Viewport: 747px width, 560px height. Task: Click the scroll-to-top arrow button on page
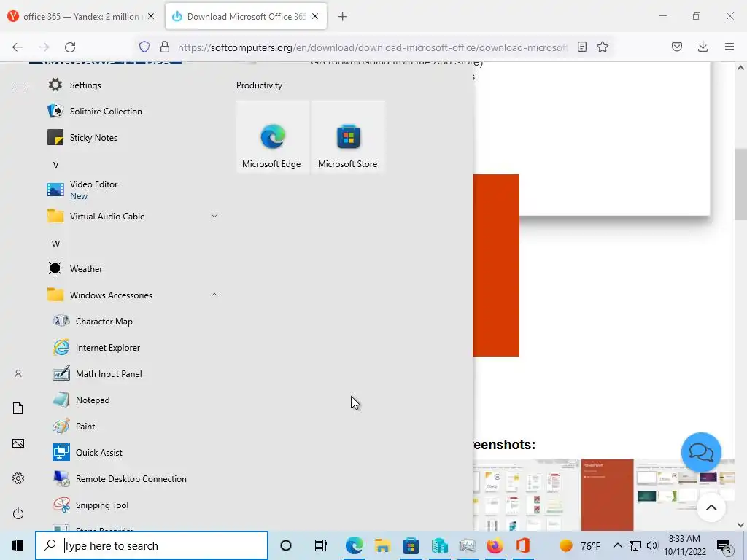tap(711, 507)
